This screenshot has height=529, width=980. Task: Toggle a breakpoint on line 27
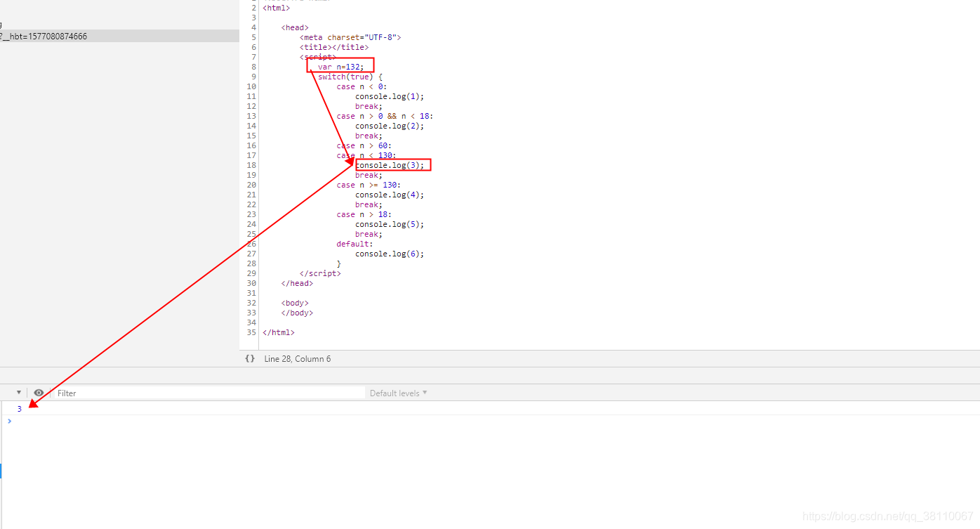click(253, 253)
